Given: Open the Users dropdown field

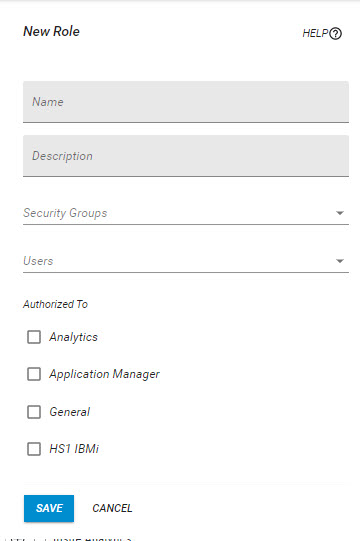Looking at the screenshot, I should coord(186,261).
